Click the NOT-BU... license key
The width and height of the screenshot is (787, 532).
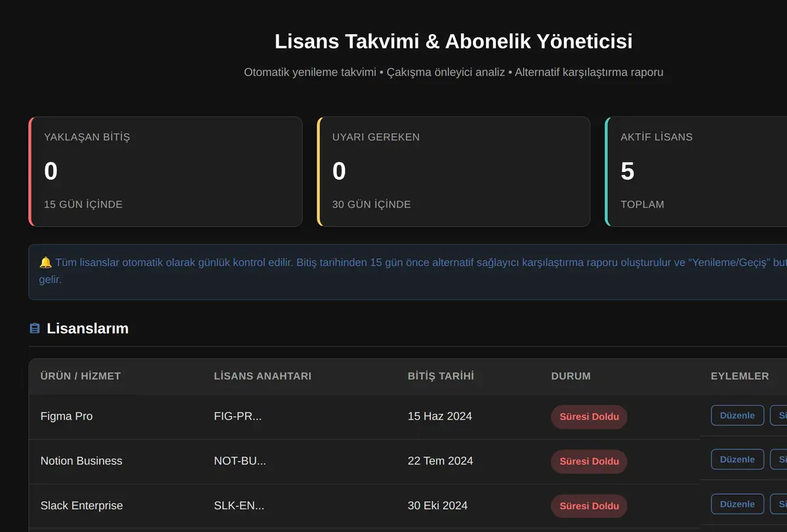point(240,460)
